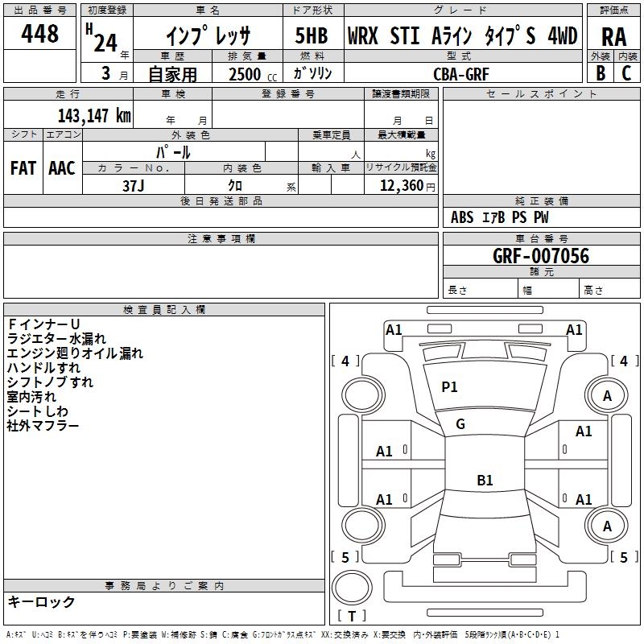Click the rear left wheel circle
Viewport: 644px width, 644px height.
363,526
